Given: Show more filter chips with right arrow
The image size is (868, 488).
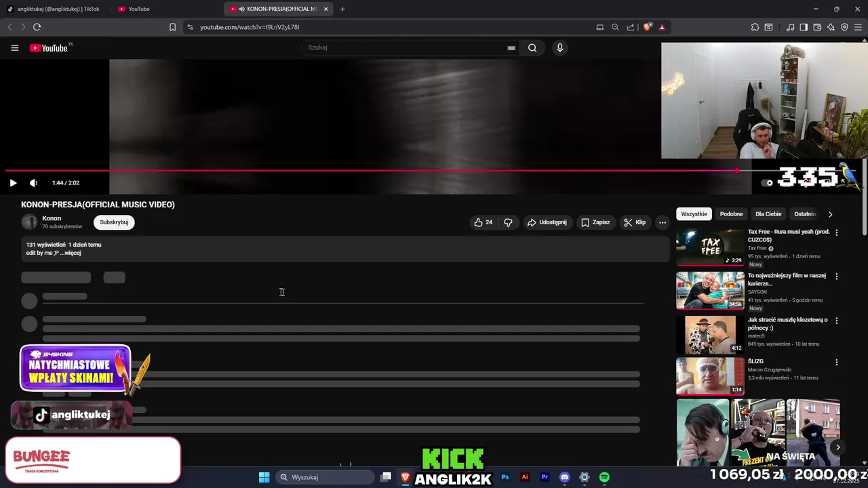Looking at the screenshot, I should tap(830, 214).
